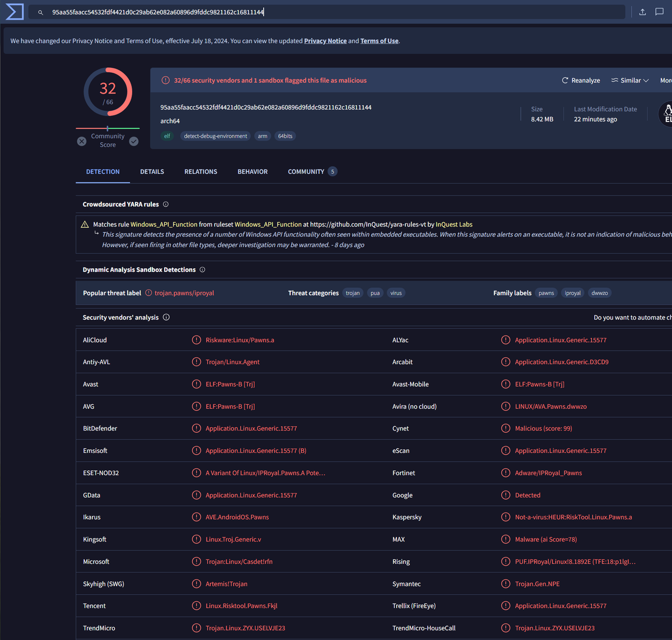Click the search magnifier icon
Screen dimensions: 672x640
40,12
